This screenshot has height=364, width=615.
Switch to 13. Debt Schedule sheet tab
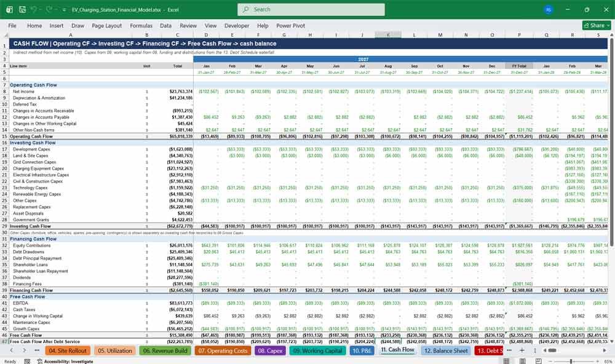click(x=489, y=350)
